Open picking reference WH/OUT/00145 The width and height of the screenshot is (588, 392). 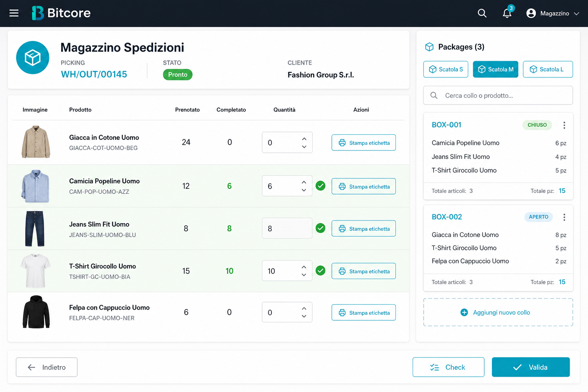[94, 74]
